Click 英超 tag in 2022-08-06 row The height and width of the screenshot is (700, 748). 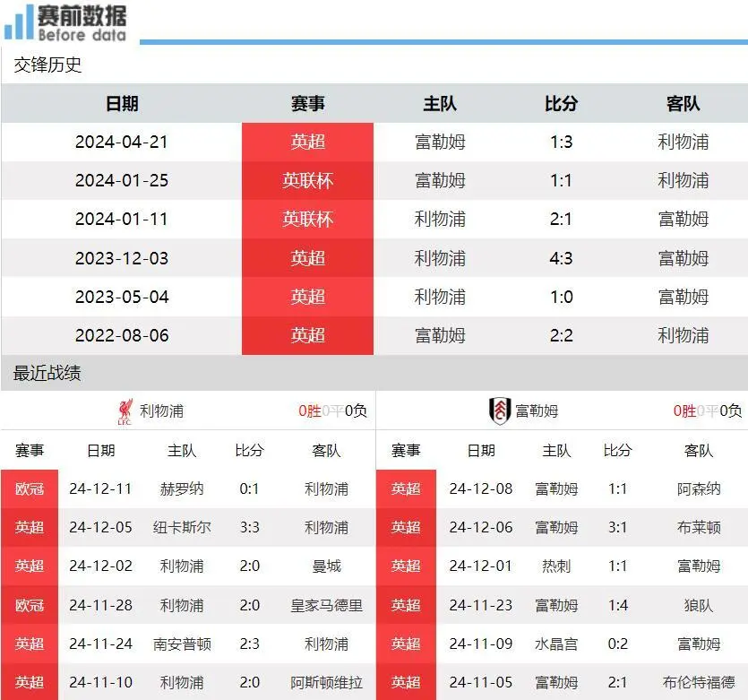[307, 335]
